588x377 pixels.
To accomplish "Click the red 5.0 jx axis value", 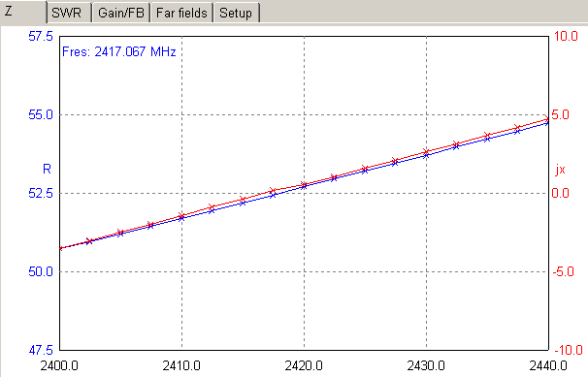I will click(560, 115).
